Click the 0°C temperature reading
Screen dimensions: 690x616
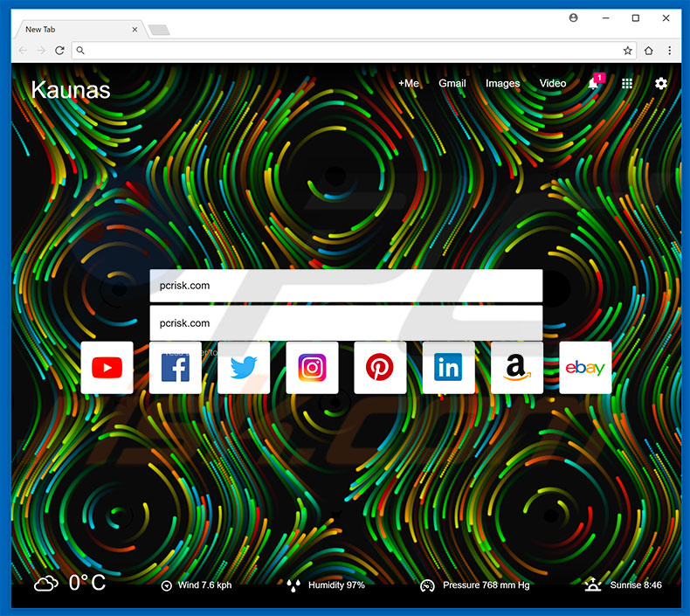(x=87, y=583)
